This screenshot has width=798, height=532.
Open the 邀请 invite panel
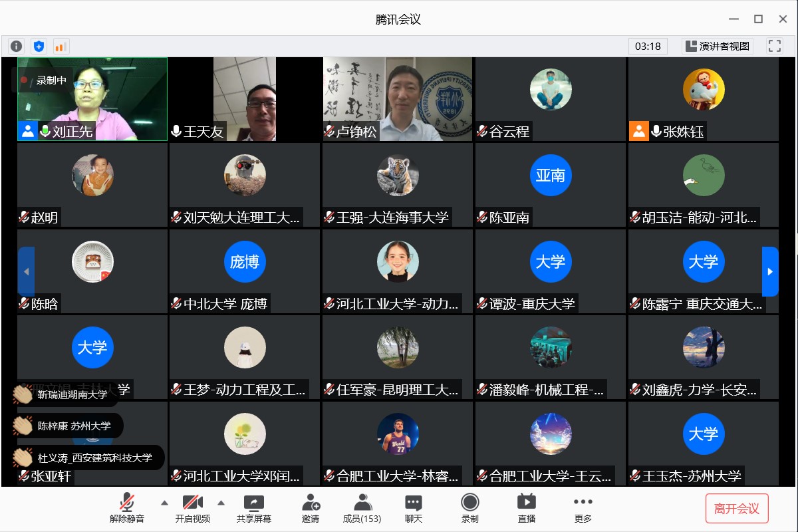coord(311,509)
